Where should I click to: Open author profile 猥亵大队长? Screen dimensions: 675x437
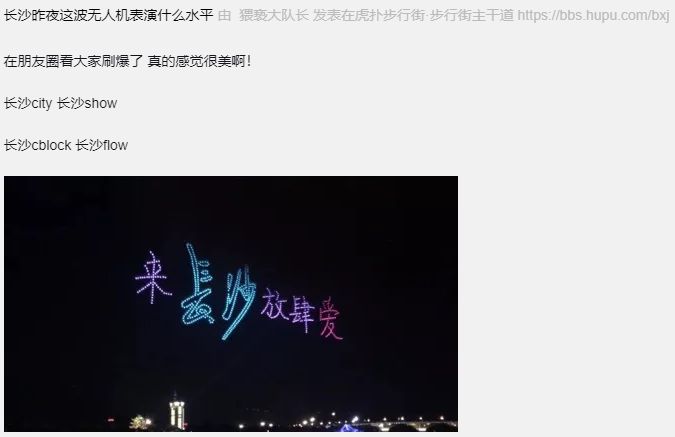click(274, 15)
